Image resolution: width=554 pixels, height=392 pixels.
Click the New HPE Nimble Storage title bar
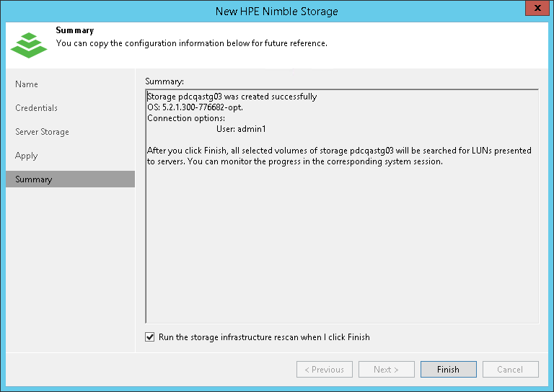[x=276, y=11]
